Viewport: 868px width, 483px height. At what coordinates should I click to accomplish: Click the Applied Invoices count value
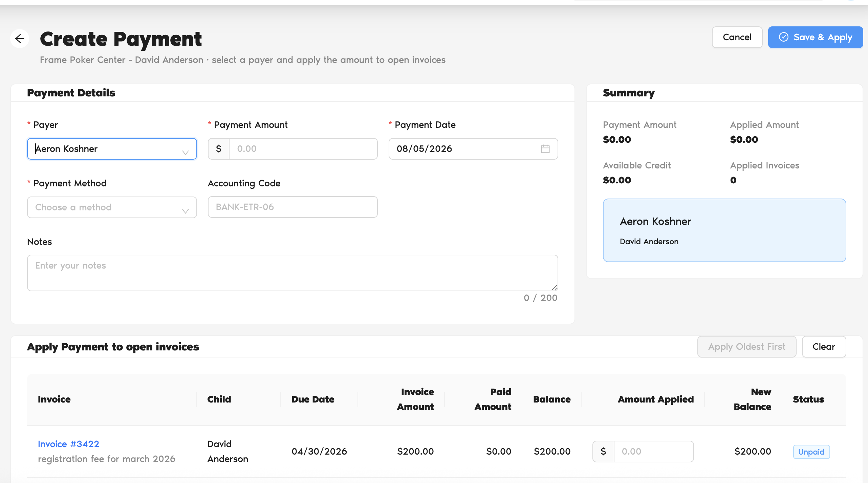coord(733,180)
